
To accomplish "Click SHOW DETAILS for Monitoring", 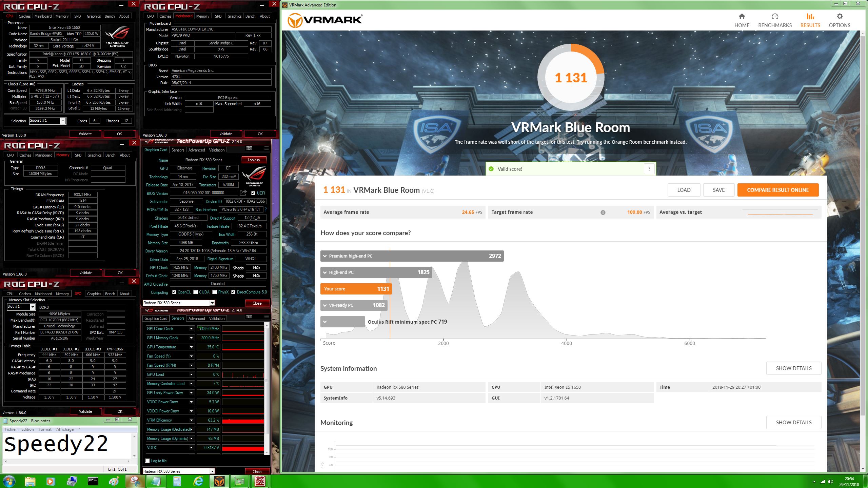I will [x=793, y=423].
